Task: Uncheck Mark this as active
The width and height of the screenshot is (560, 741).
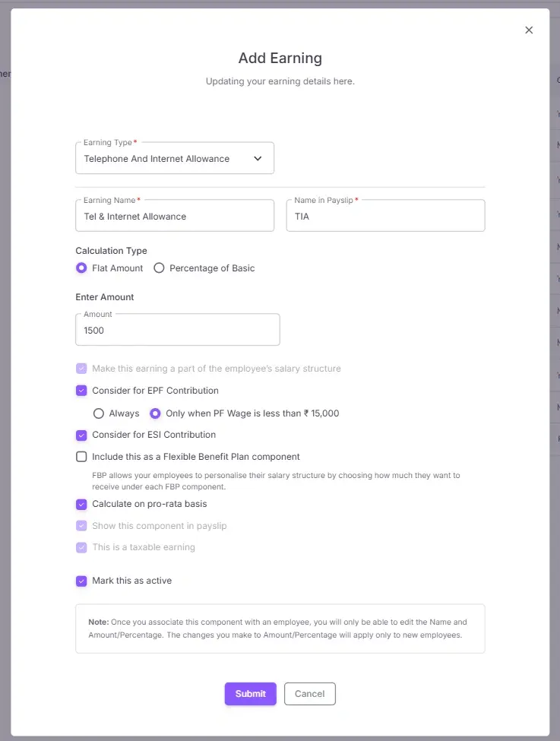Action: (x=81, y=581)
